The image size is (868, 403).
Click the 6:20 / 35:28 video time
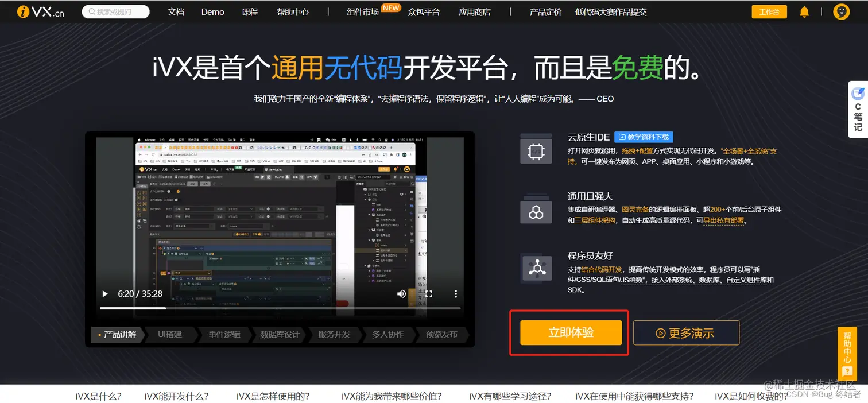(x=140, y=294)
